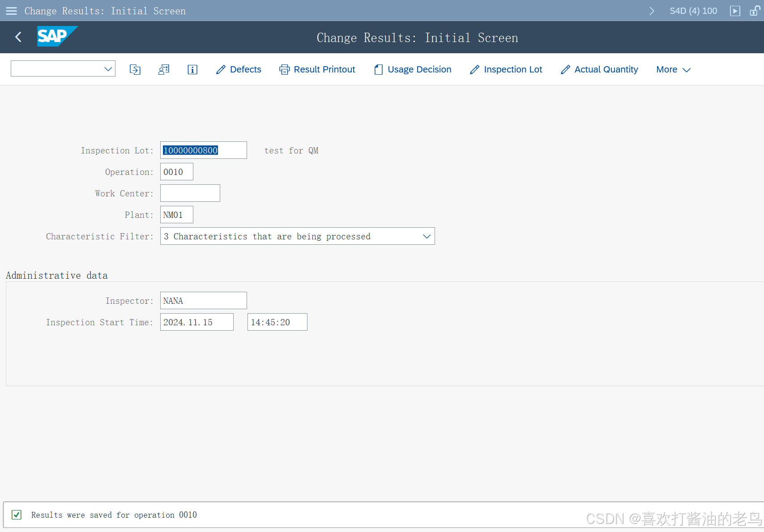Select the Inspection Lot pencil icon

[x=474, y=69]
